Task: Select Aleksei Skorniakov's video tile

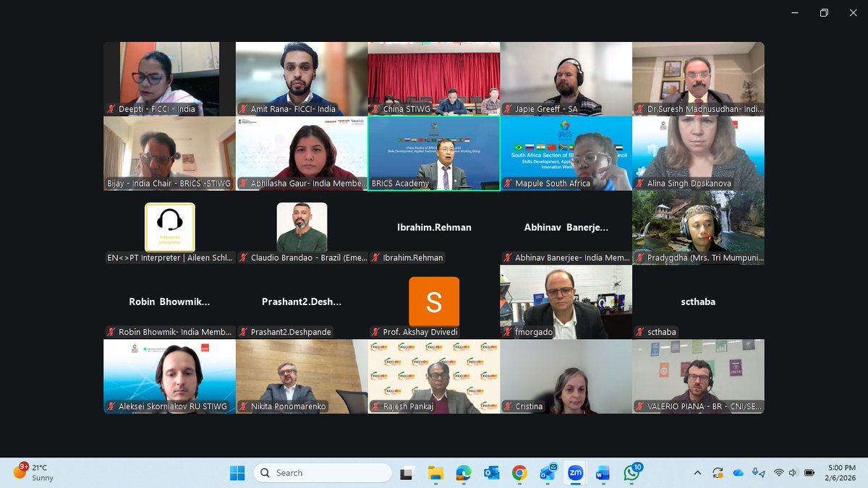Action: [169, 377]
